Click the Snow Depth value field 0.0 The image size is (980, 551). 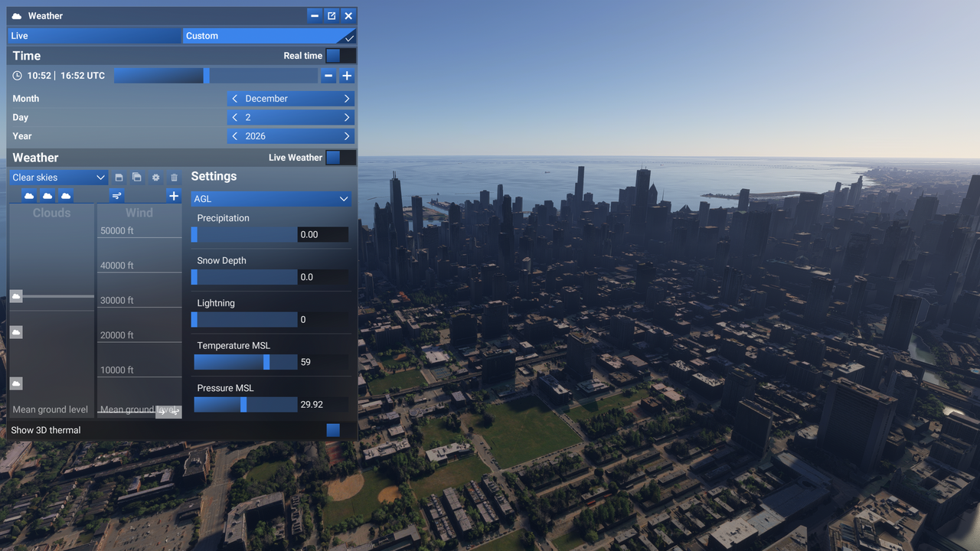[x=323, y=277]
